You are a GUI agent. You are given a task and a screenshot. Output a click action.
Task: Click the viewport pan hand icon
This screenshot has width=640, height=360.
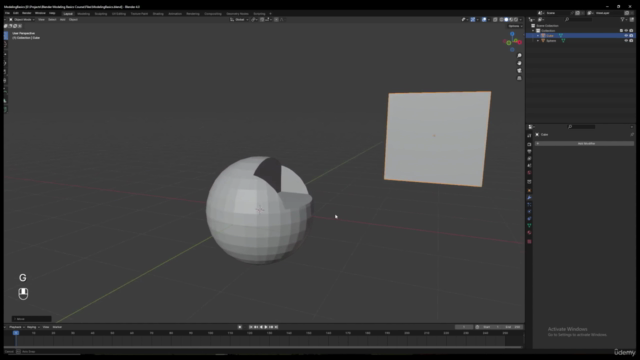[519, 63]
